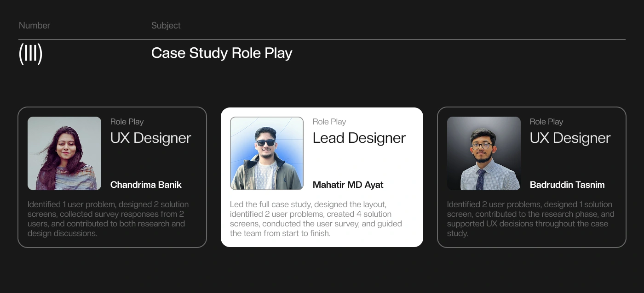Click the "Number" column label
Viewport: 644px width, 293px height.
(34, 26)
